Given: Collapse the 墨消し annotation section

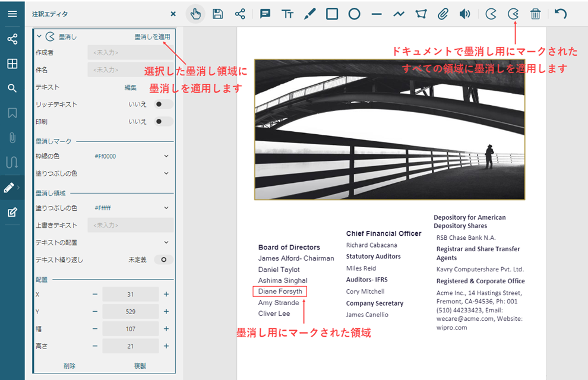Looking at the screenshot, I should pyautogui.click(x=39, y=36).
